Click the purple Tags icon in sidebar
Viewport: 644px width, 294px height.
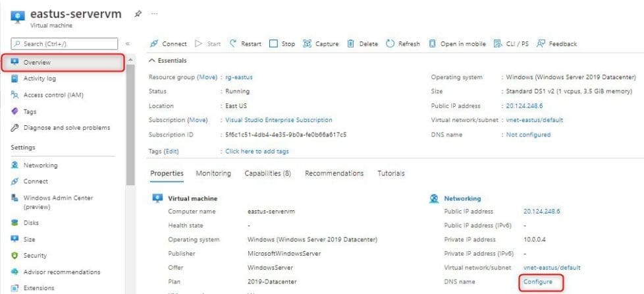coord(14,111)
